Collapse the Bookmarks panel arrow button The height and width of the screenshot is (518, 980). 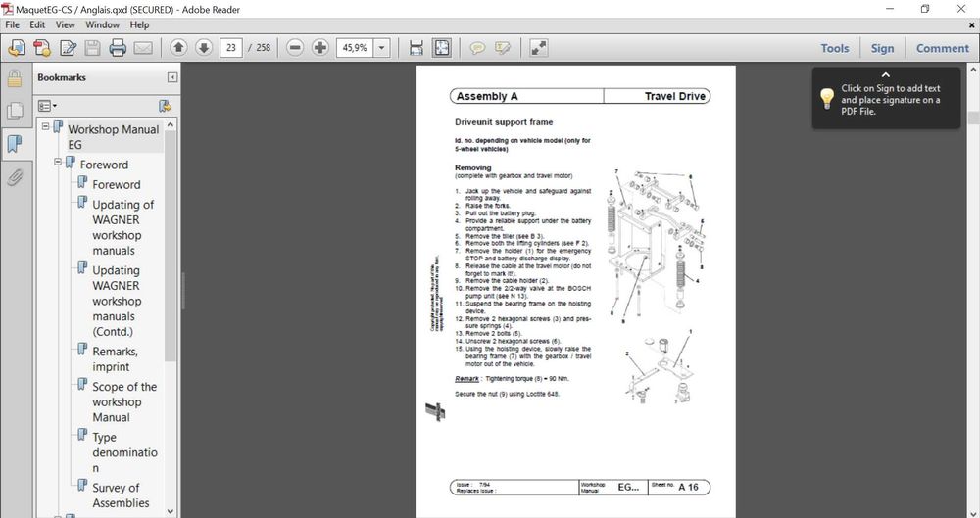172,77
